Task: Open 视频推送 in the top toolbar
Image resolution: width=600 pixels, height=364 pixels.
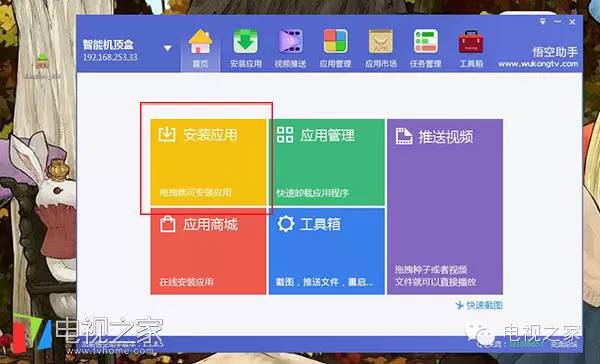Action: [x=290, y=49]
